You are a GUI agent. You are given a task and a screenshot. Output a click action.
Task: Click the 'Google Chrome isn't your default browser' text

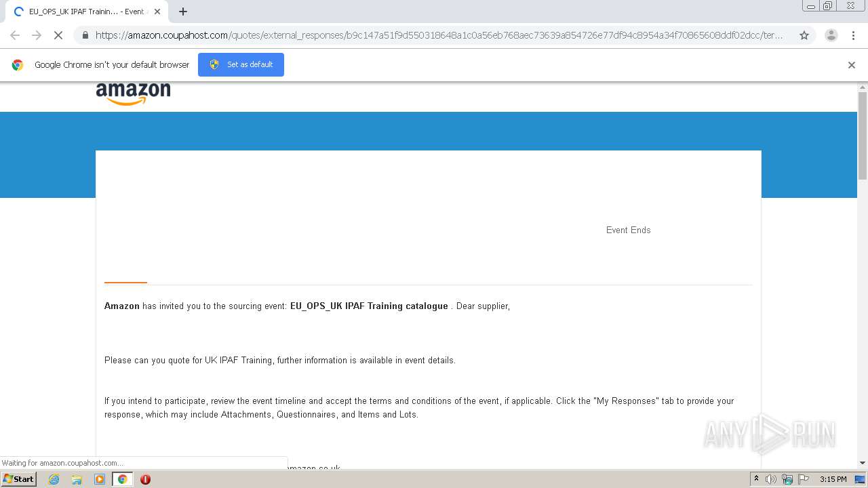(x=112, y=65)
